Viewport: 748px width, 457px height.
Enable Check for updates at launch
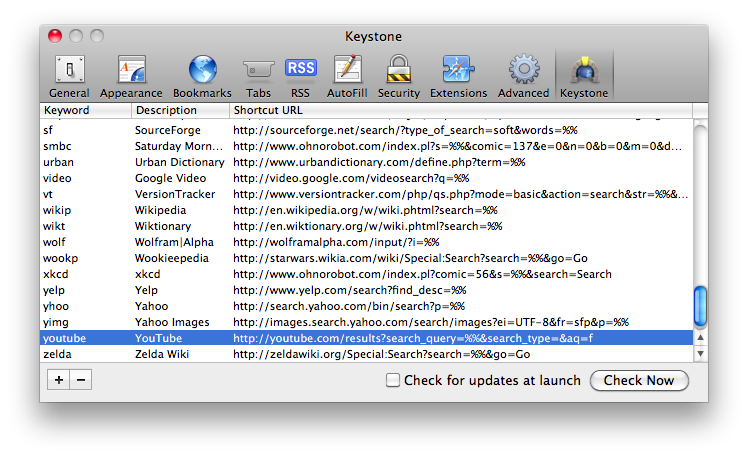click(x=393, y=380)
